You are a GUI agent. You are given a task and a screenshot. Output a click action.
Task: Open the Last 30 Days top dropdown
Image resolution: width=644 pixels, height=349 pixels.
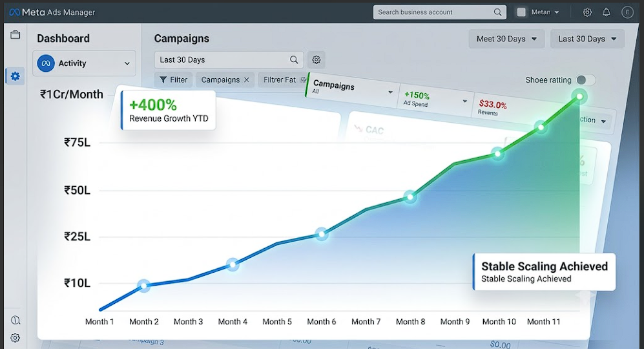point(587,39)
